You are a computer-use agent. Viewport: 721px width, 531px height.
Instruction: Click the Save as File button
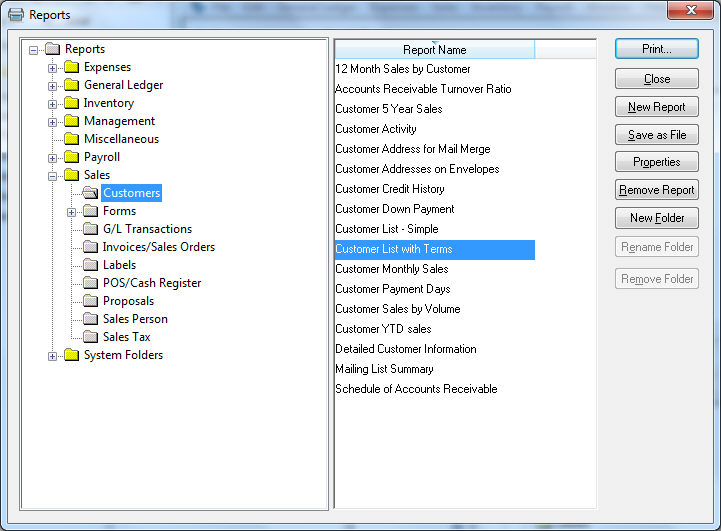(x=656, y=135)
